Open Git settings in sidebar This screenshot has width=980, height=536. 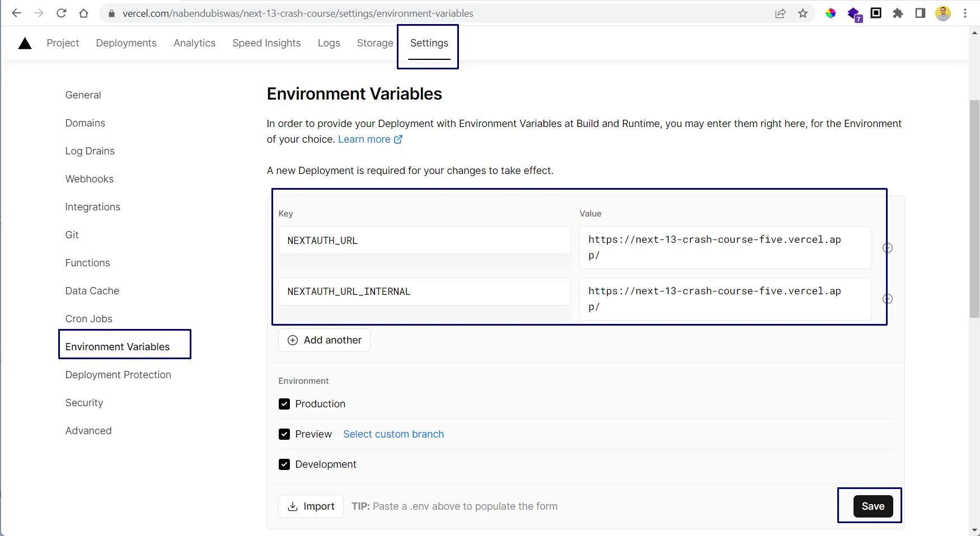coord(72,235)
